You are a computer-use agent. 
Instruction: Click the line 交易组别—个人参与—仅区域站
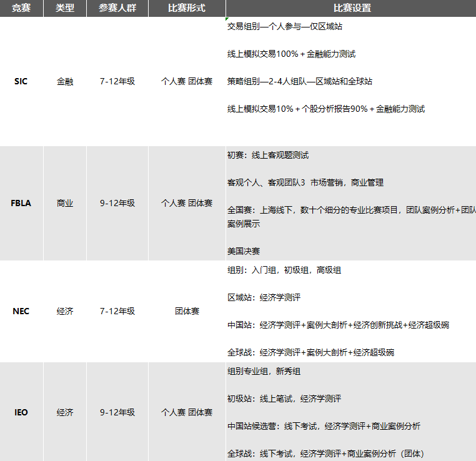coord(285,26)
